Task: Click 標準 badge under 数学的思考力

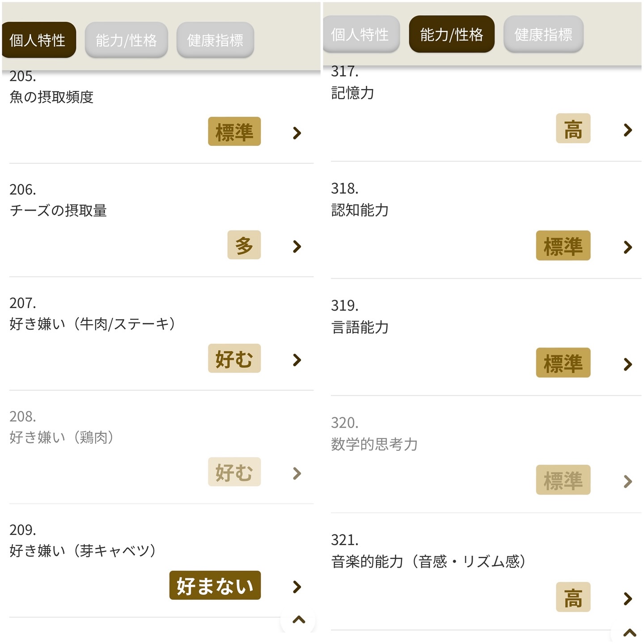Action: pyautogui.click(x=563, y=480)
